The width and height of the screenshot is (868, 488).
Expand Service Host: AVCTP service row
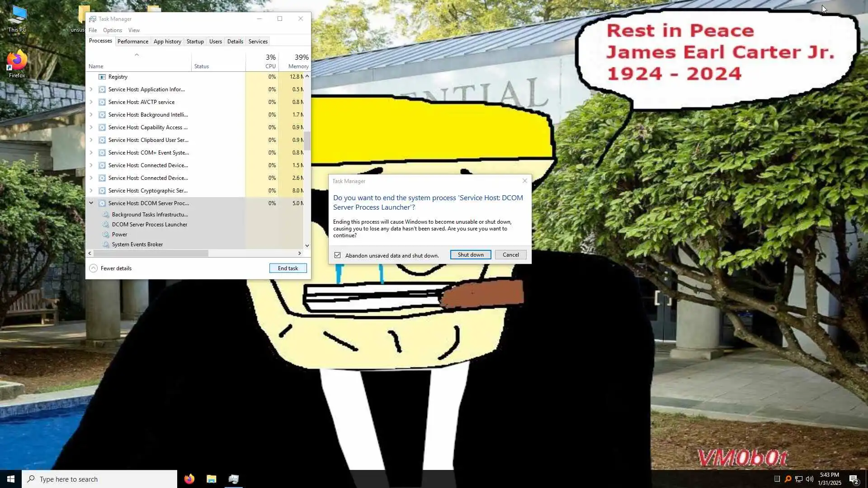click(91, 102)
